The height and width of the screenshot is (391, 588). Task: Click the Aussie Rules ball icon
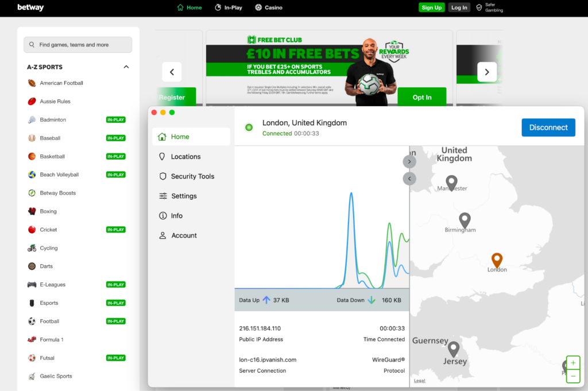pyautogui.click(x=32, y=102)
